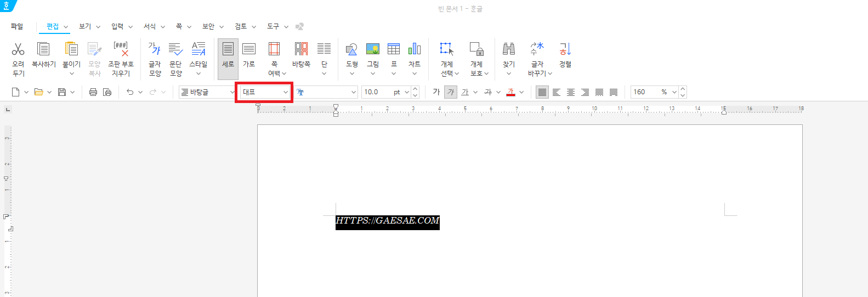Click Object Select (개체 선택) icon
Viewport: 868px width, 297px height.
pos(447,49)
